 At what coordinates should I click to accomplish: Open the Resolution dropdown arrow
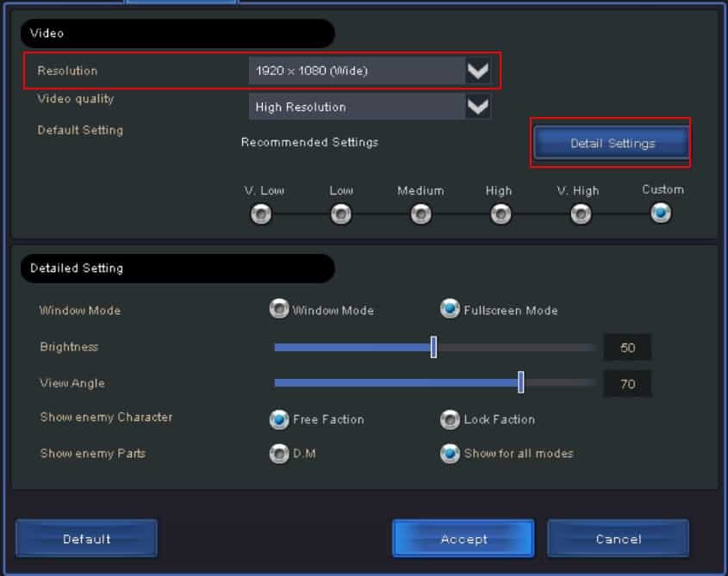click(x=477, y=71)
